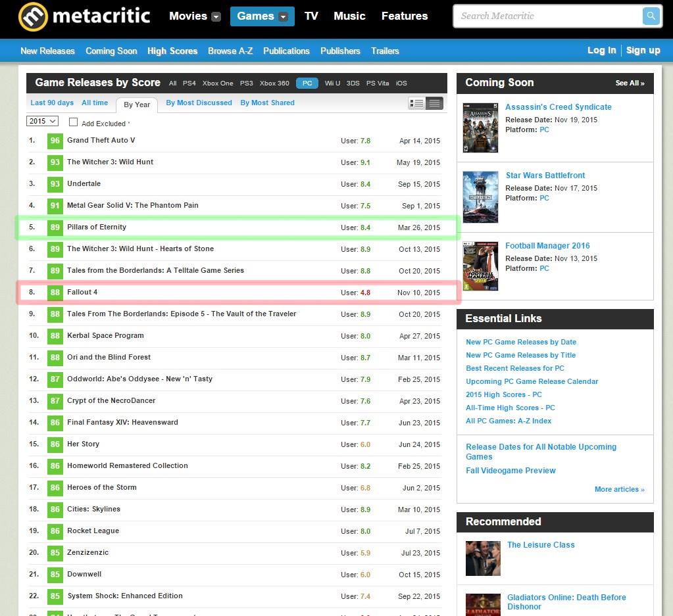Screen dimensions: 673x616
Task: Select the Last 90 days tab
Action: tap(52, 103)
